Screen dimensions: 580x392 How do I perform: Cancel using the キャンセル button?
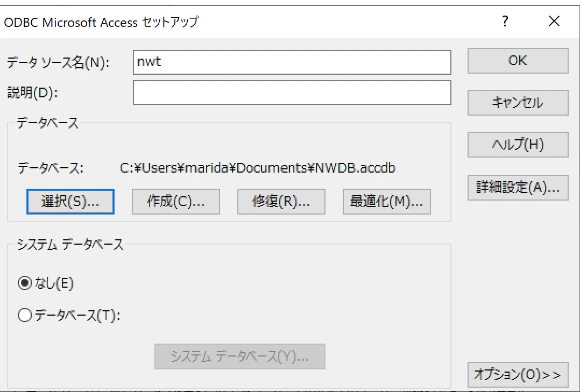point(518,103)
